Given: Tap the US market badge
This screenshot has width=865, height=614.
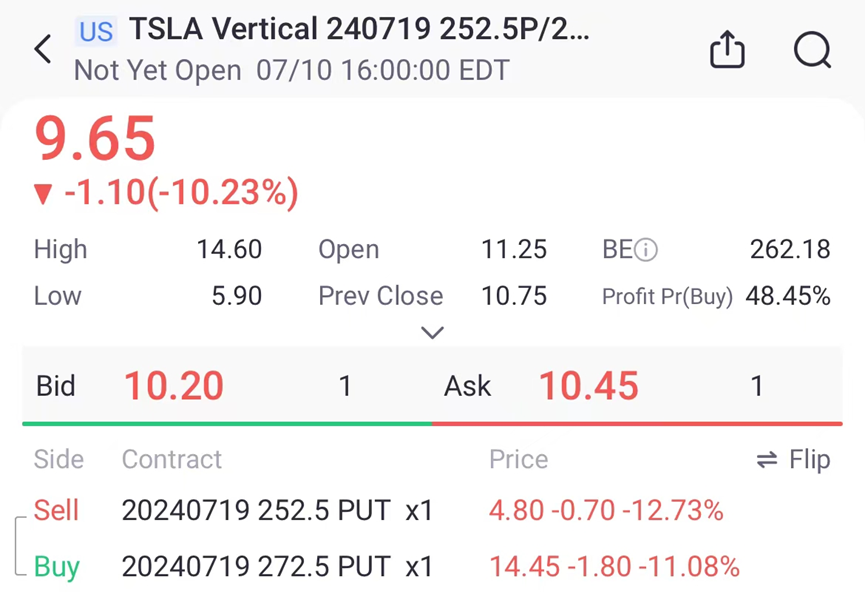Looking at the screenshot, I should (x=96, y=32).
